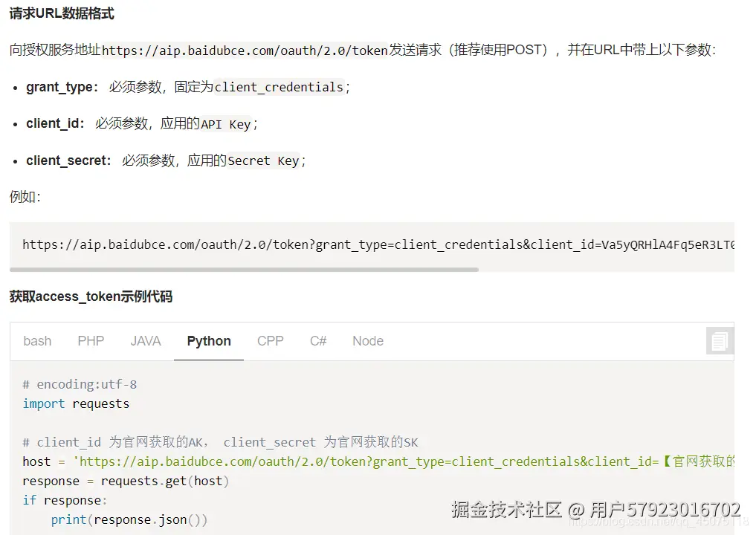Click the grant_type parameter name

coord(59,87)
